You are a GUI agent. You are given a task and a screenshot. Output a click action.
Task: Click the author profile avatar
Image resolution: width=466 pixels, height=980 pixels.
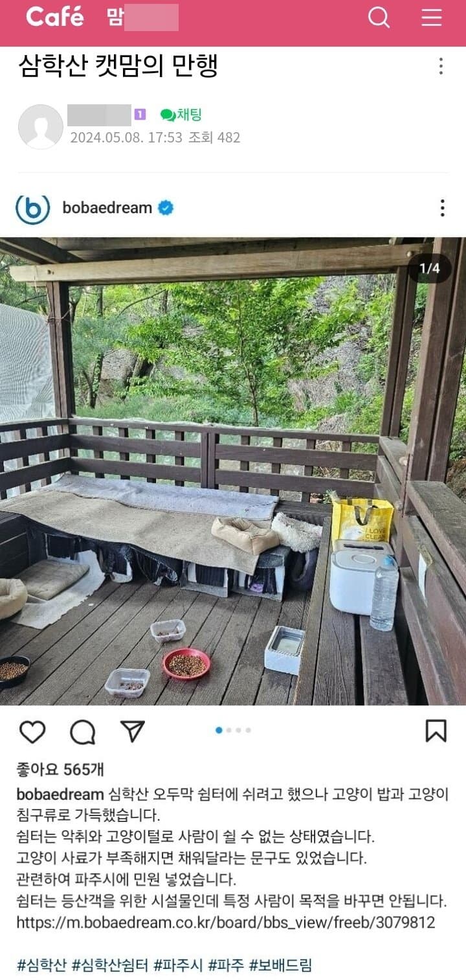[x=41, y=126]
